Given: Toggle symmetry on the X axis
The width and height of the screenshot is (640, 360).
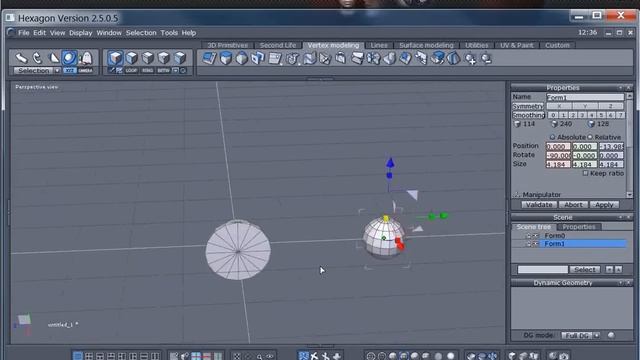Looking at the screenshot, I should point(559,106).
